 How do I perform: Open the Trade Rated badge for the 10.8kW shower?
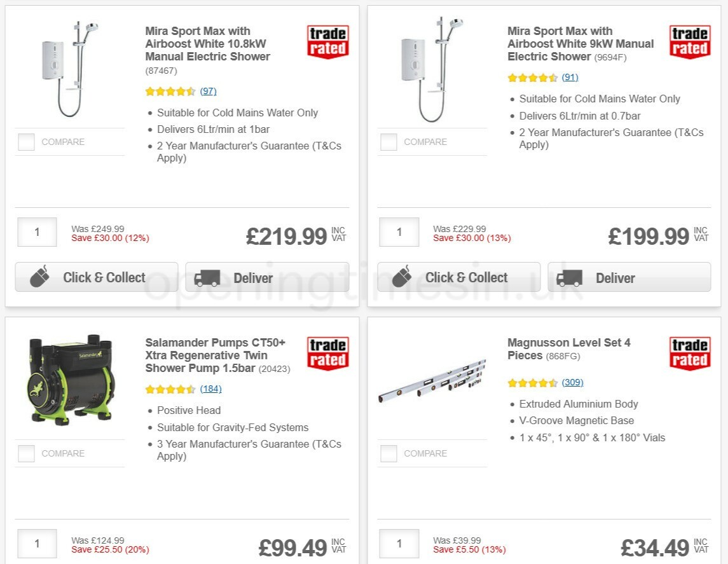[x=327, y=43]
